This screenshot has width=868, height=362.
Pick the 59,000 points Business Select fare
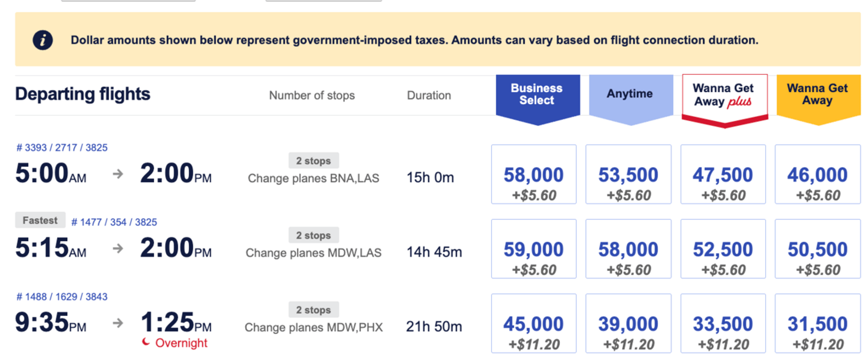534,249
